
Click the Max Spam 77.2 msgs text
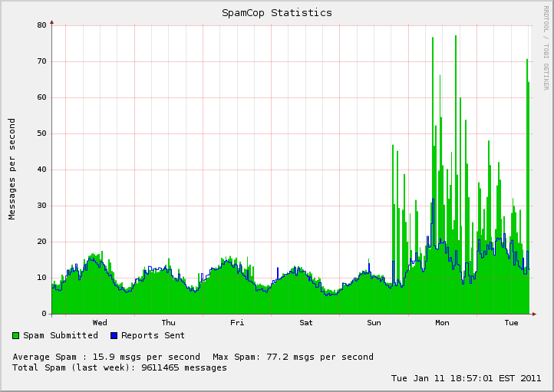coord(292,357)
